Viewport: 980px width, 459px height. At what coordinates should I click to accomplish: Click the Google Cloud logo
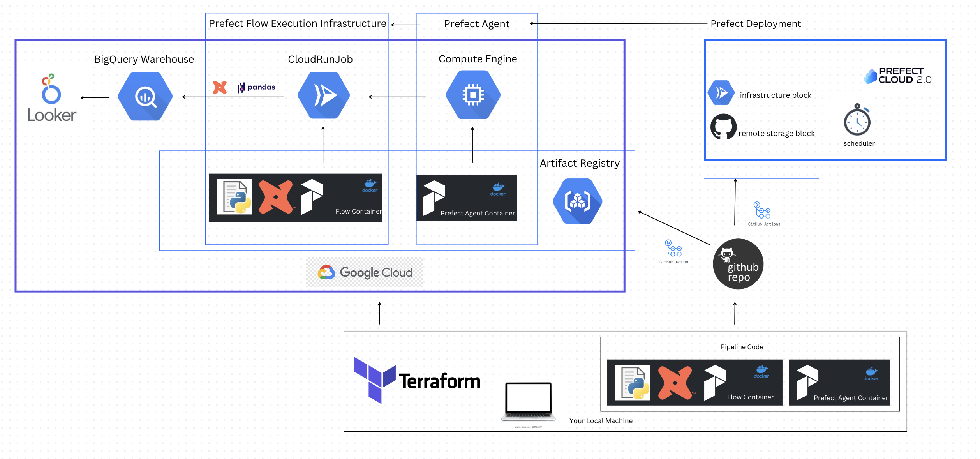365,272
